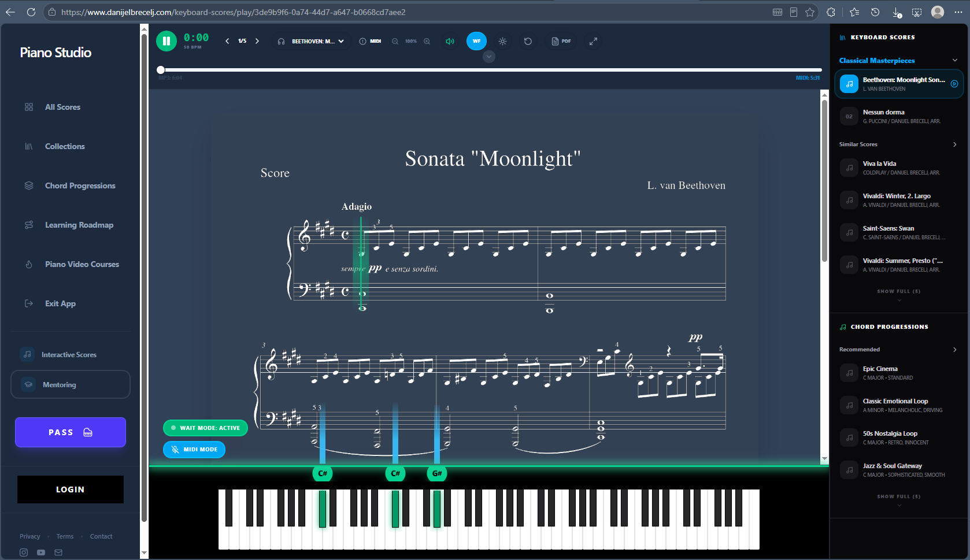Open Piano Video Courses in the sidebar

click(x=82, y=264)
